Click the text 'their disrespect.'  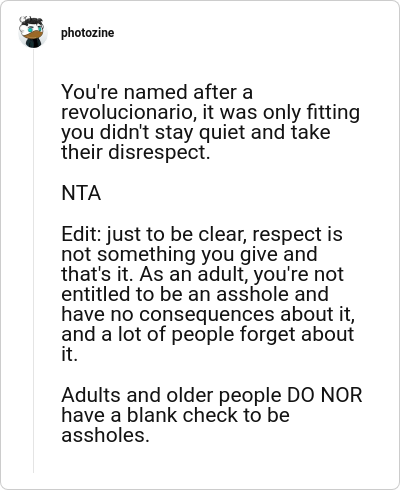coord(136,152)
